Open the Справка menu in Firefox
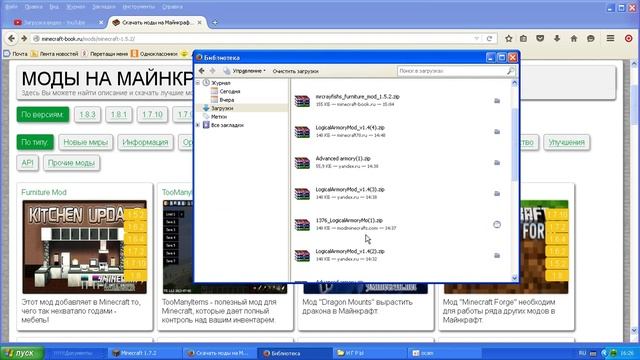This screenshot has height=360, width=640. click(172, 7)
